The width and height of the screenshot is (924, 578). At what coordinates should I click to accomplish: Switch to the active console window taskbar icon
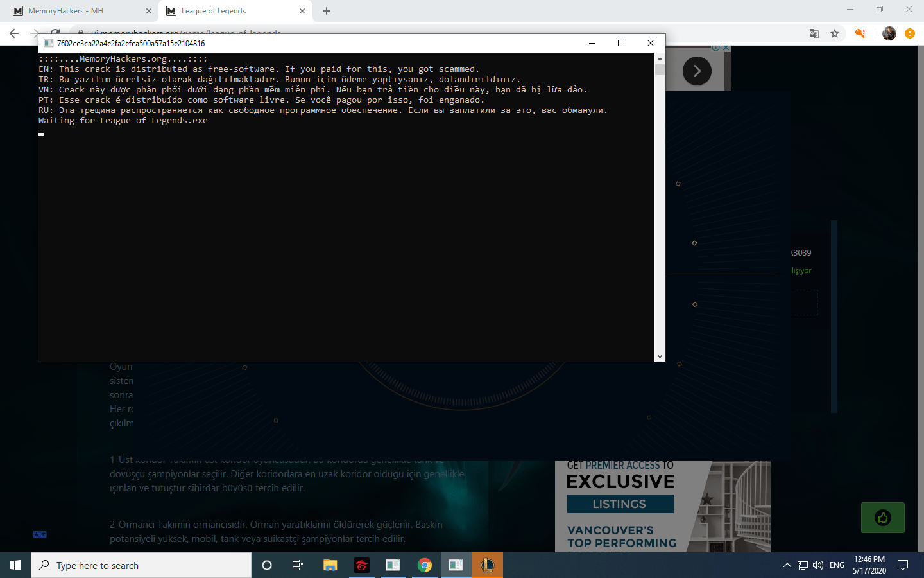point(456,565)
